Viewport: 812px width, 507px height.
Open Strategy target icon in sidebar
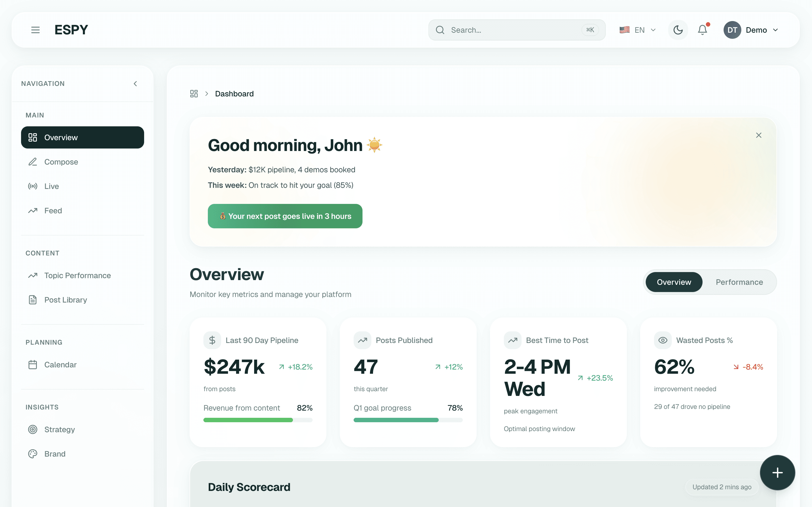33,429
